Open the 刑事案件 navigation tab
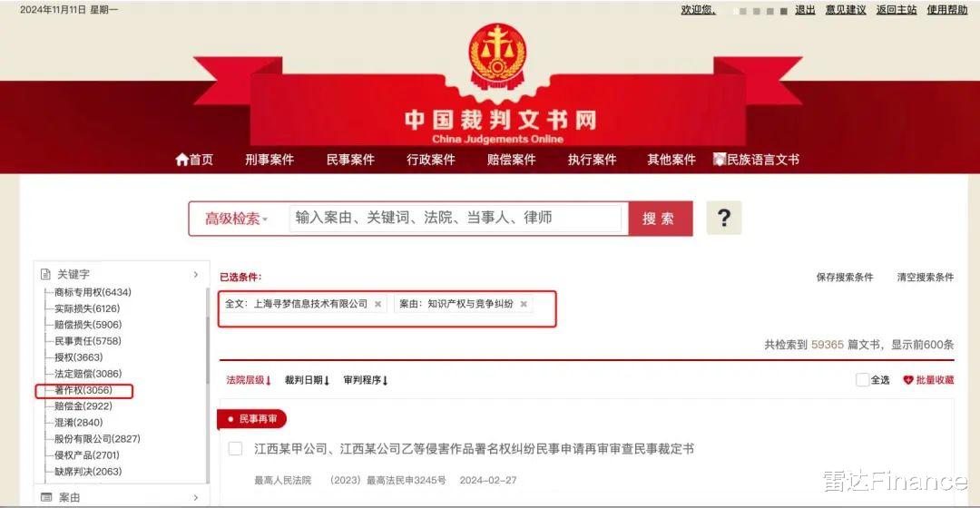 269,160
